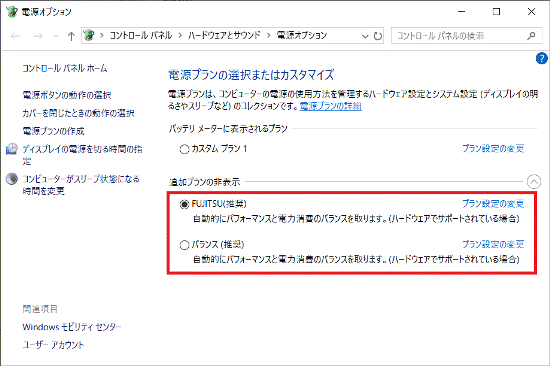The width and height of the screenshot is (550, 366).
Task: Expand chevron before ハードウェアとサウンド breadcrumb
Action: (180, 35)
